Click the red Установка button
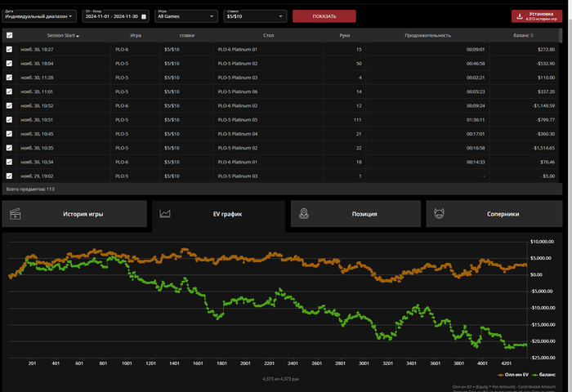Viewport: 572px width, 392px height. coord(540,16)
